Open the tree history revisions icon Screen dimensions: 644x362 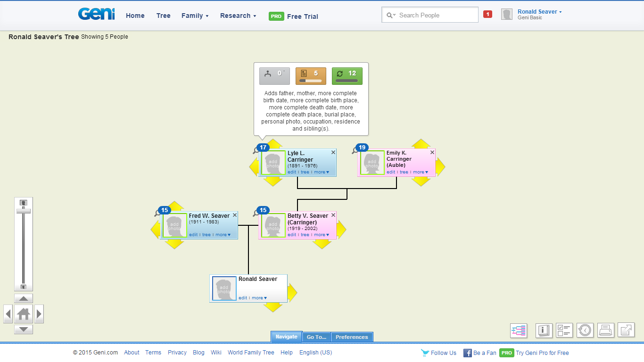[585, 330]
